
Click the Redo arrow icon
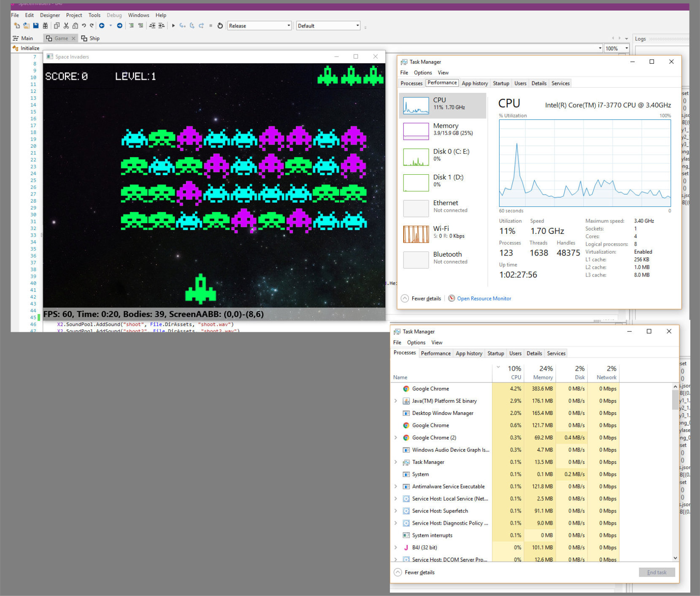92,26
